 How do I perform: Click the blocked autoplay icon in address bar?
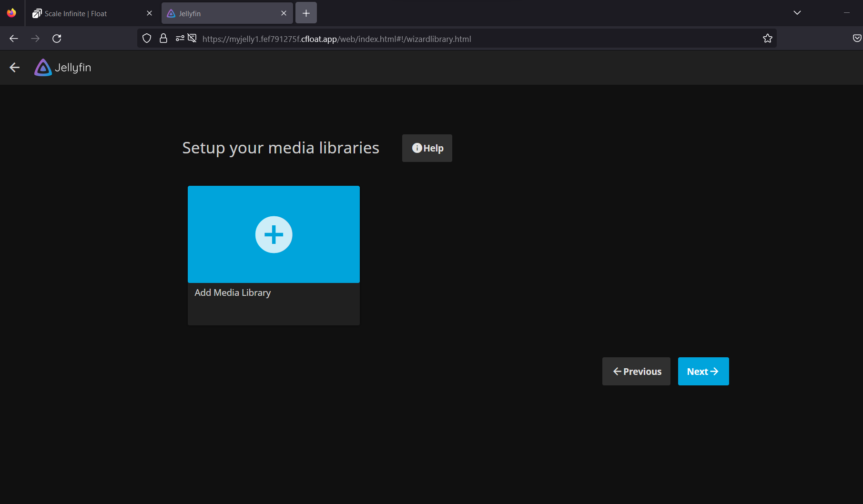[192, 38]
